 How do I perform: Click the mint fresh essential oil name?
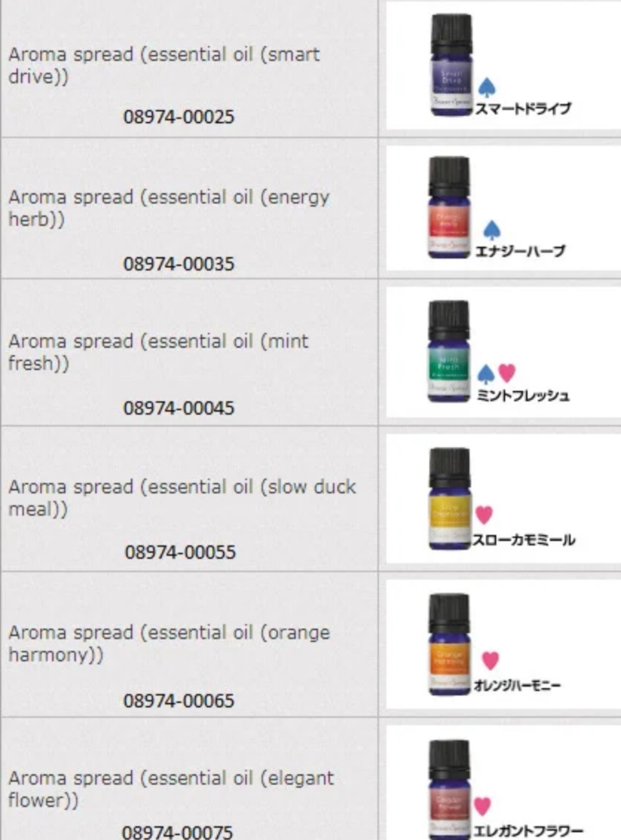pos(158,352)
